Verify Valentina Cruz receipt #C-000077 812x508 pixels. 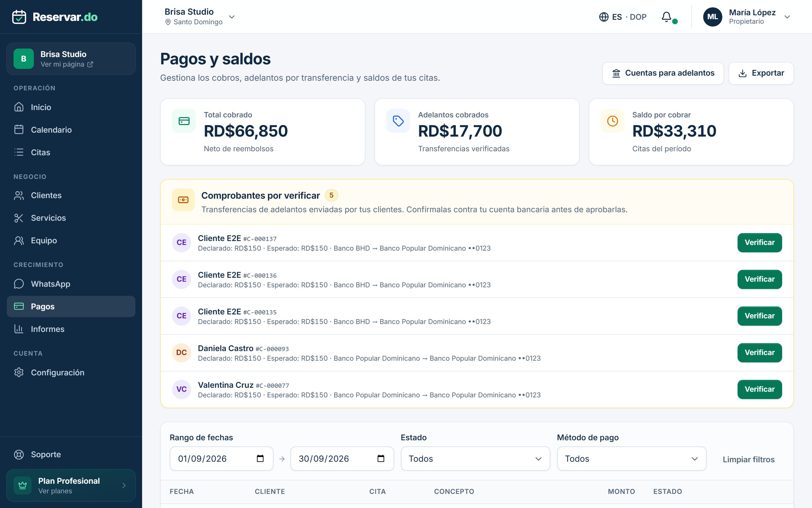click(759, 389)
